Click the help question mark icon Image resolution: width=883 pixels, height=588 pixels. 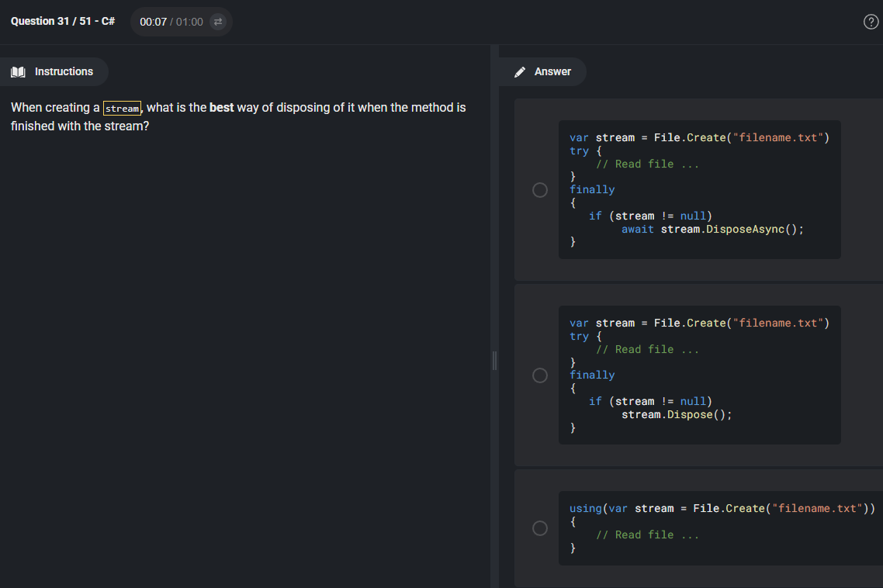(x=871, y=22)
